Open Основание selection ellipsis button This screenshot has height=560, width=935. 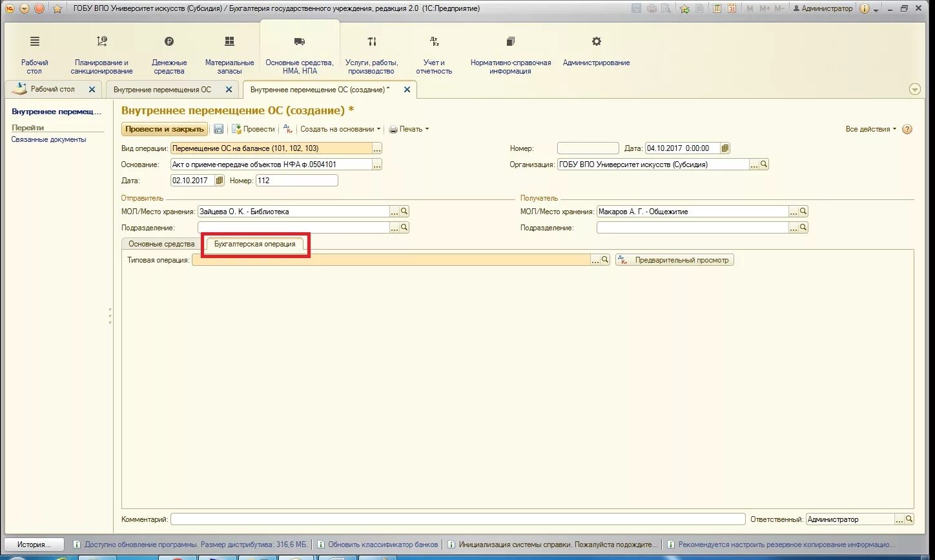point(377,165)
